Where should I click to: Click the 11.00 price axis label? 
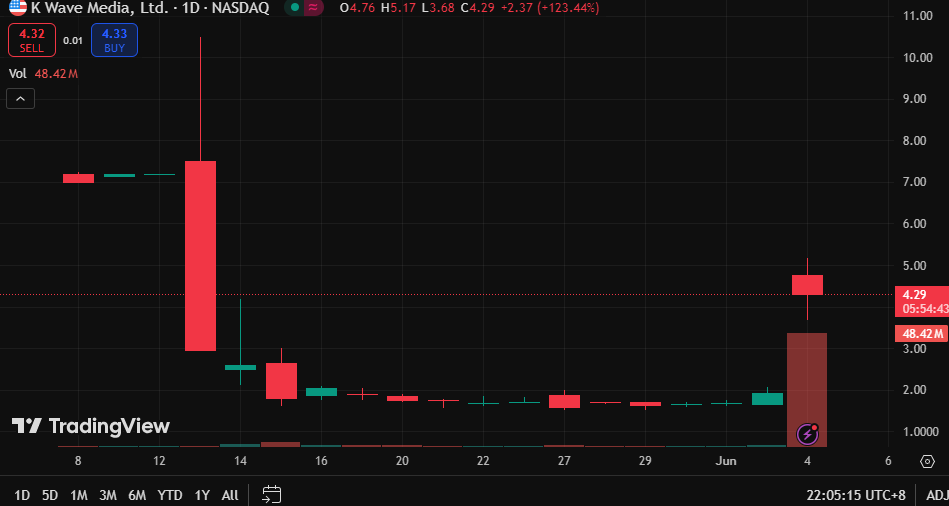917,16
